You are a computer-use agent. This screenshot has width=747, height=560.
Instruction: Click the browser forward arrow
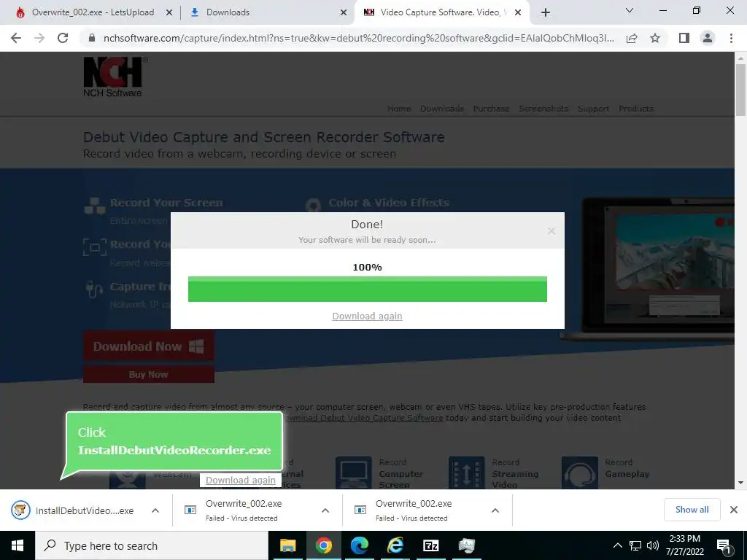[39, 38]
